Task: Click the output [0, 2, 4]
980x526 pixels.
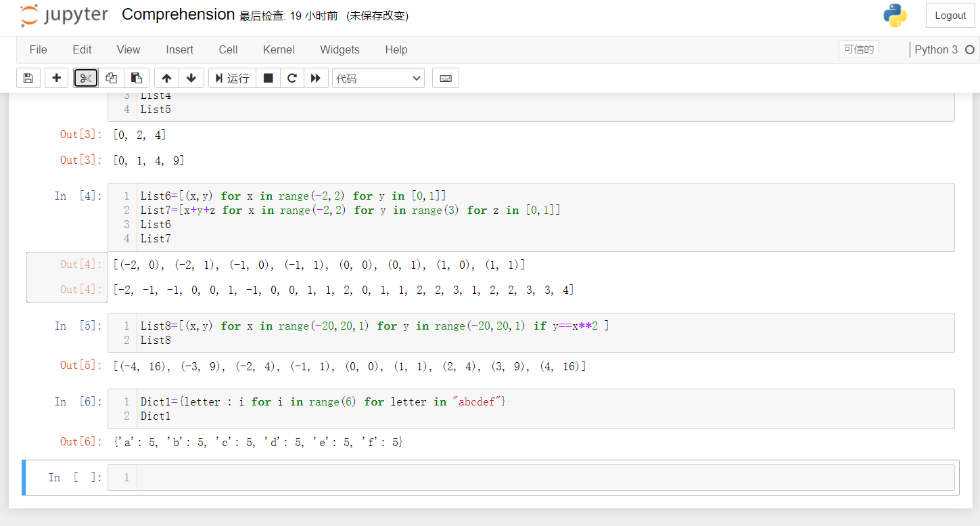Action: click(x=140, y=135)
